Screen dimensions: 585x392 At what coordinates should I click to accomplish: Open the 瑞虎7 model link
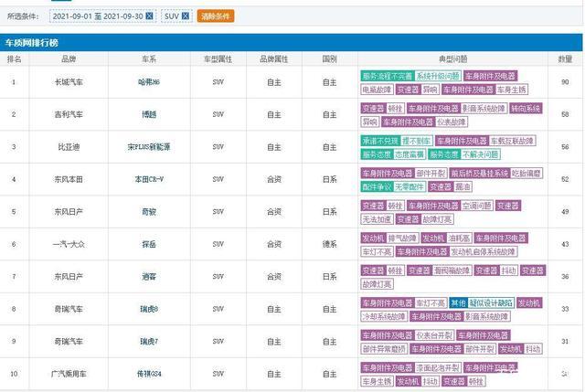coord(149,342)
